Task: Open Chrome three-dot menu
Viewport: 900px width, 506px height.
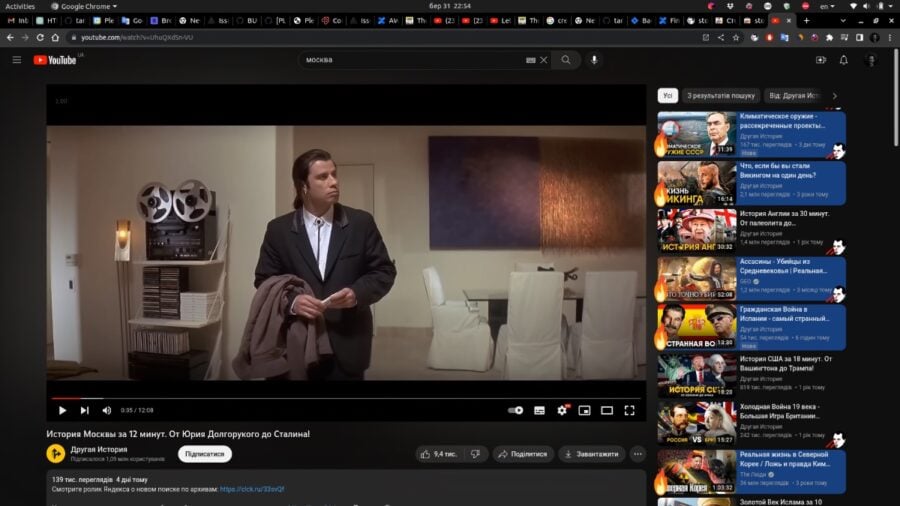Action: click(890, 37)
